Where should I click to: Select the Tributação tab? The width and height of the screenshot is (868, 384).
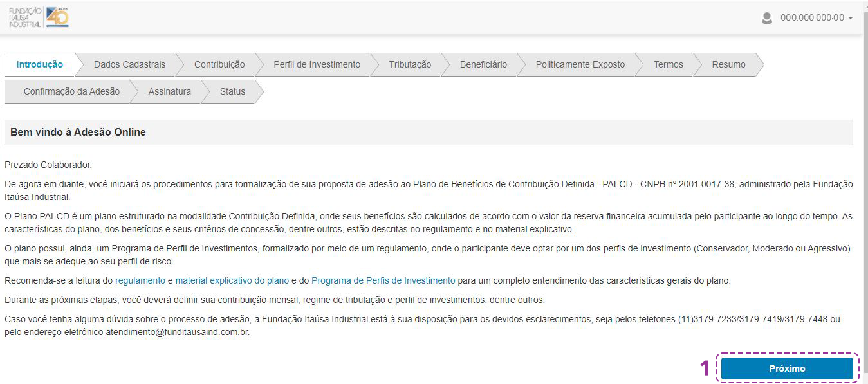(x=410, y=64)
